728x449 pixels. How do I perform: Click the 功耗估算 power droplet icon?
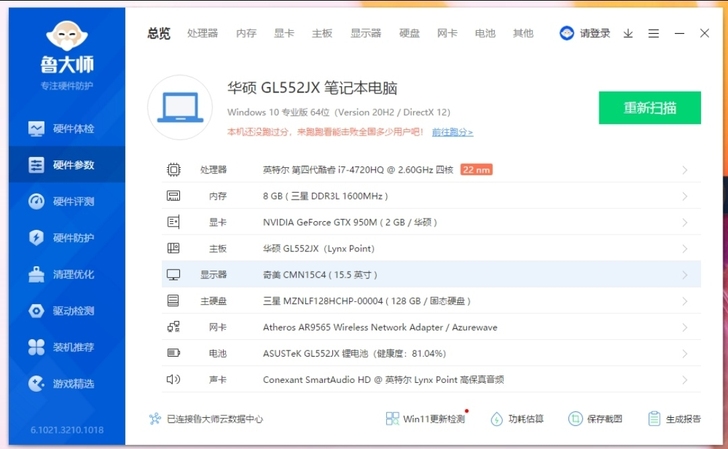click(496, 419)
